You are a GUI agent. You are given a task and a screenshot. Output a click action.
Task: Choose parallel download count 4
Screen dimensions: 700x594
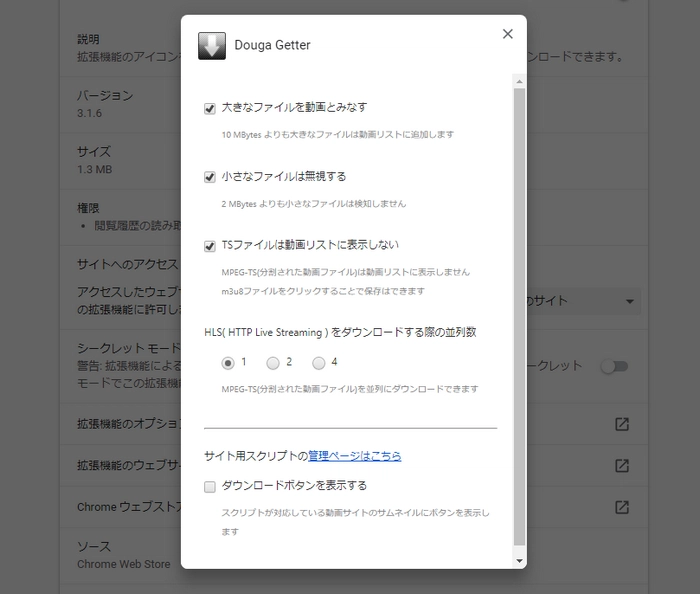319,362
